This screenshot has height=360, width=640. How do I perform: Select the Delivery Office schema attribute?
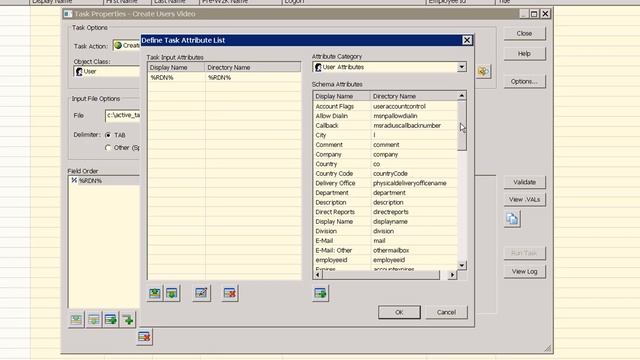pos(385,183)
